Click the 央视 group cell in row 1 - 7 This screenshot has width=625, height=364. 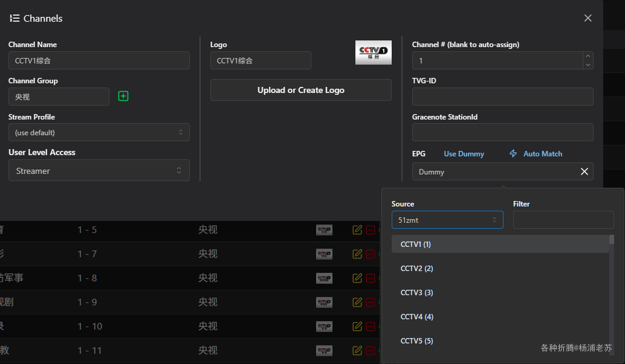tap(208, 254)
